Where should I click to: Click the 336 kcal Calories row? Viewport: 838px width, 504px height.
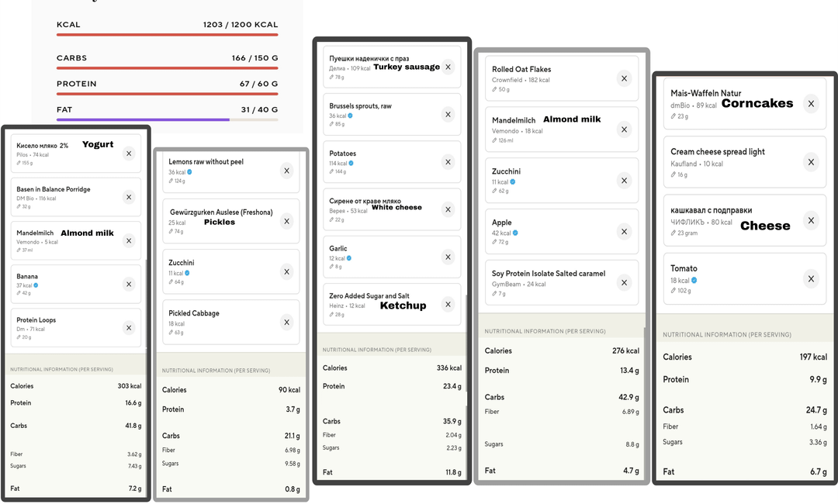(x=392, y=368)
